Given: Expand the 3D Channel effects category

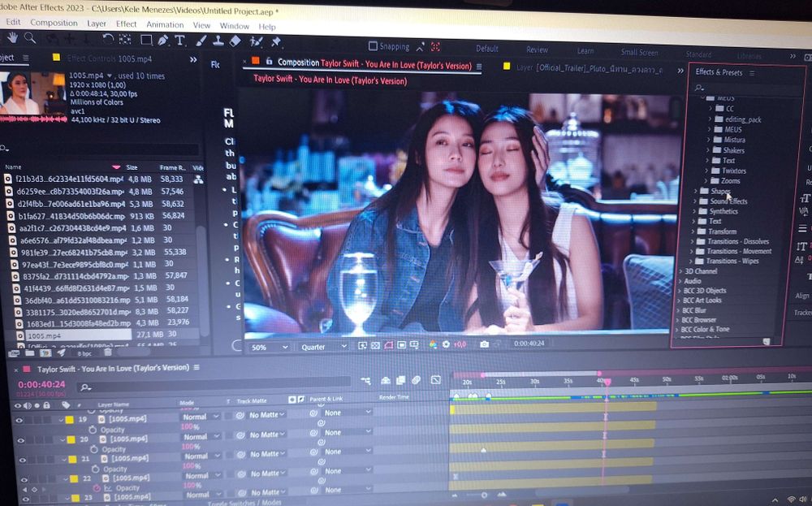Looking at the screenshot, I should coord(681,270).
